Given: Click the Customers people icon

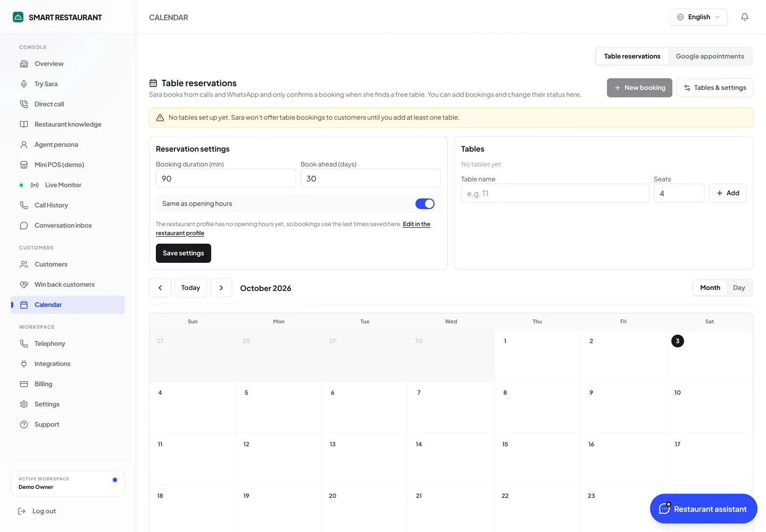Looking at the screenshot, I should coord(24,264).
